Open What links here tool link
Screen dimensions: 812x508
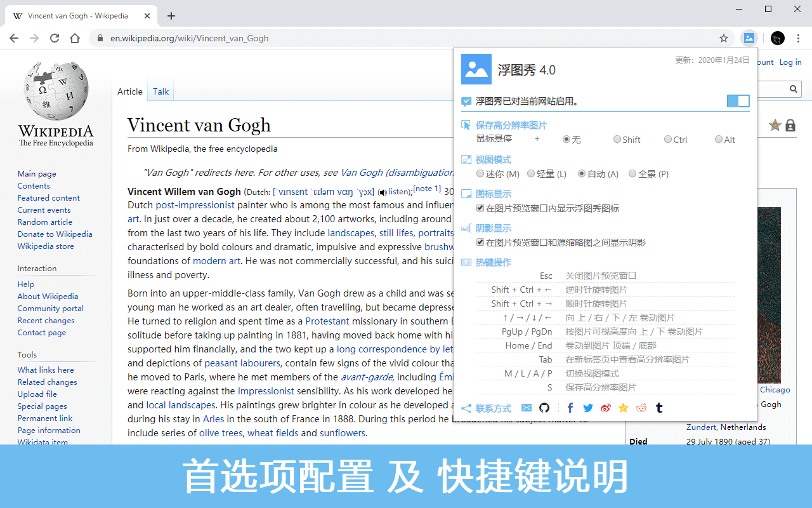coord(46,370)
